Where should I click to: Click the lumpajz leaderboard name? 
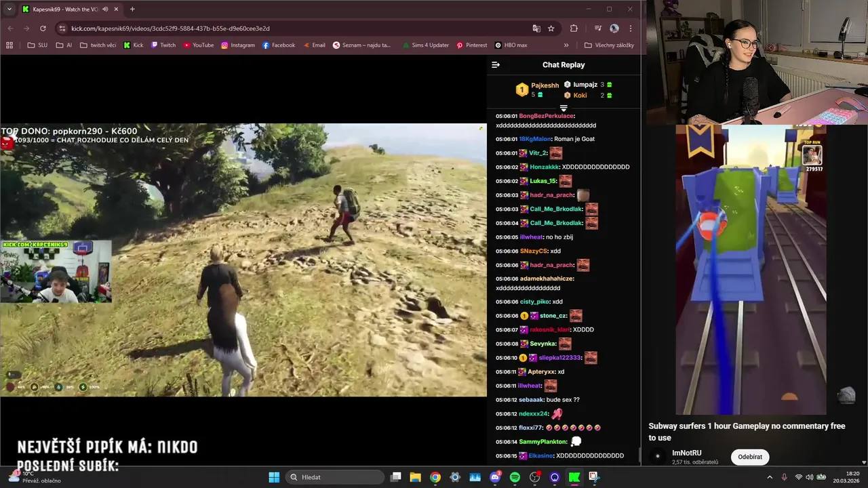tap(585, 85)
